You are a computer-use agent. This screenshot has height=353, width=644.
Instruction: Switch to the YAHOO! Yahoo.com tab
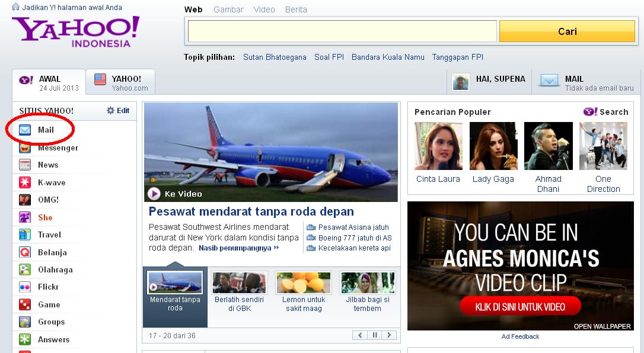(x=120, y=81)
